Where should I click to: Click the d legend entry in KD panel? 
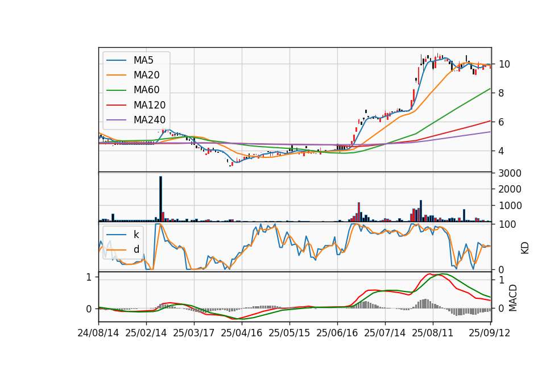(136, 249)
